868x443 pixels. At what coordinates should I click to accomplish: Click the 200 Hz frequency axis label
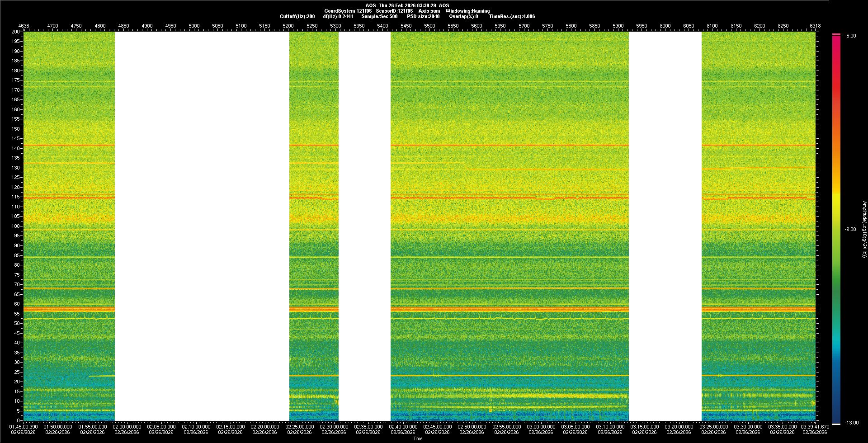(x=16, y=32)
